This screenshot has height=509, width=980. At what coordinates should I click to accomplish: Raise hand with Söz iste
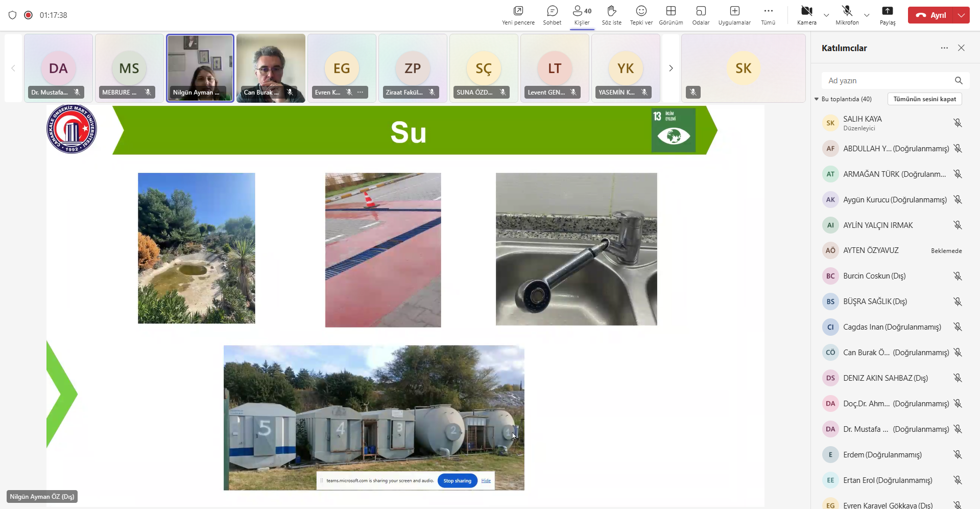pyautogui.click(x=611, y=15)
